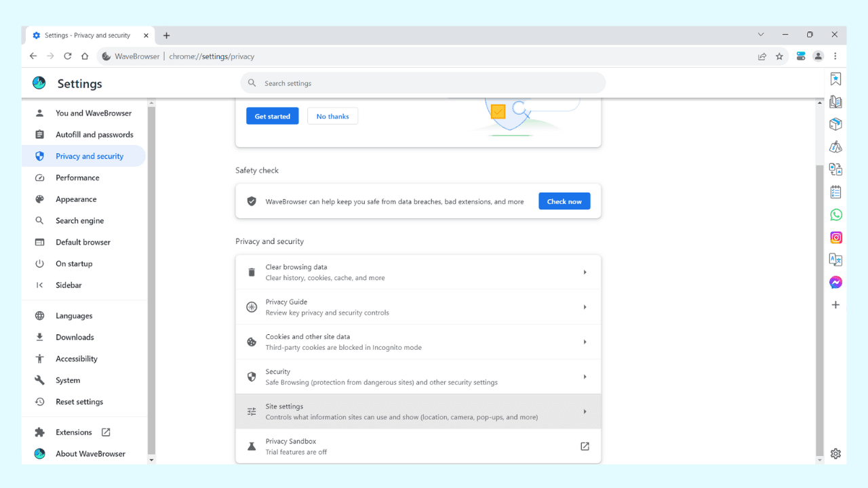Open Instagram from the sidebar

[835, 237]
